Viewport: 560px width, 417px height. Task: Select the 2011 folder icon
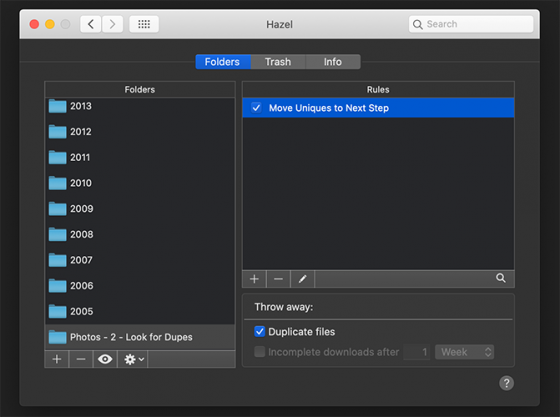coord(58,157)
